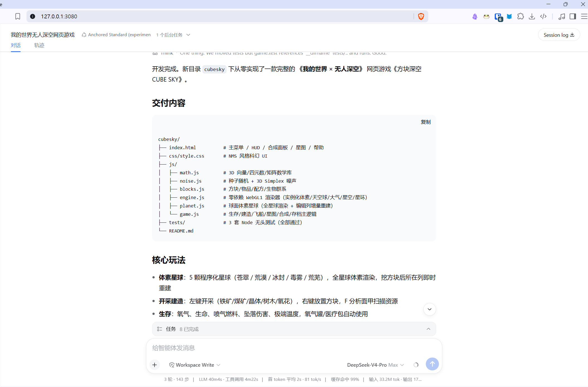This screenshot has width=588, height=387.
Task: Click 'README.md' in the file tree
Action: (x=181, y=231)
